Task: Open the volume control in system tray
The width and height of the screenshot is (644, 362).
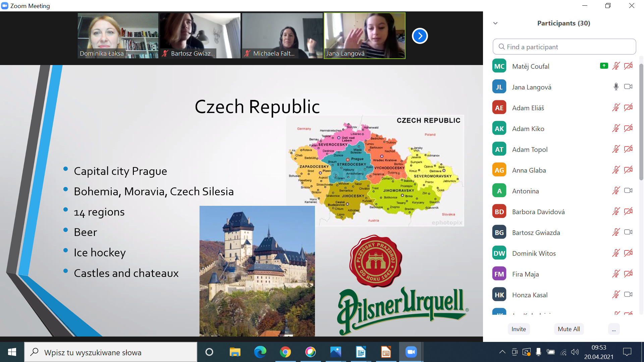Action: (575, 352)
